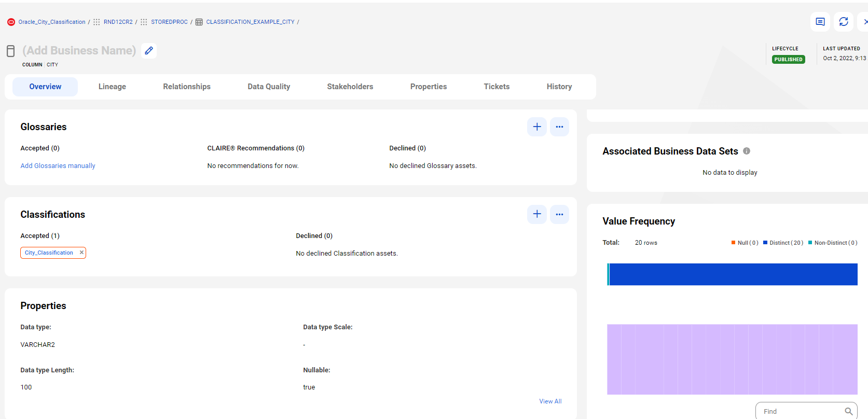
Task: Click the '(Add Business Name)' placeholder title
Action: (79, 50)
